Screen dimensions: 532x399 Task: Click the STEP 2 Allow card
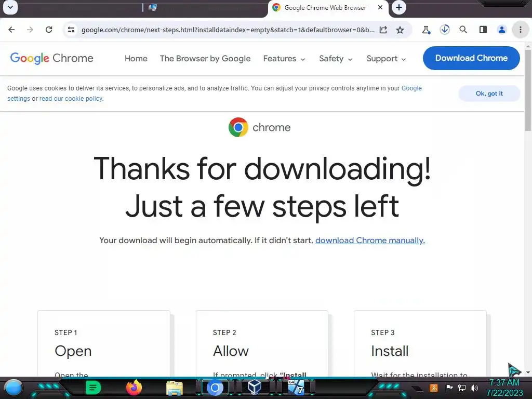(262, 343)
